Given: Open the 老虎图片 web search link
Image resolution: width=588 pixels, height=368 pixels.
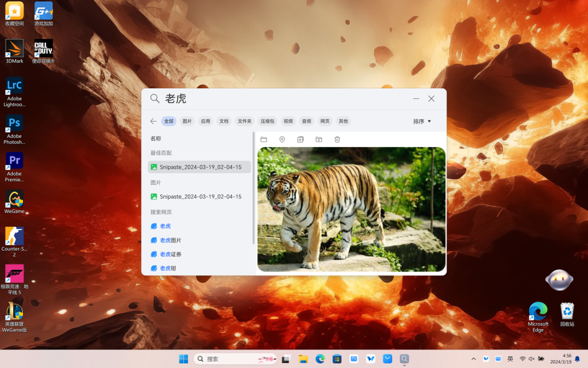Looking at the screenshot, I should click(x=170, y=240).
